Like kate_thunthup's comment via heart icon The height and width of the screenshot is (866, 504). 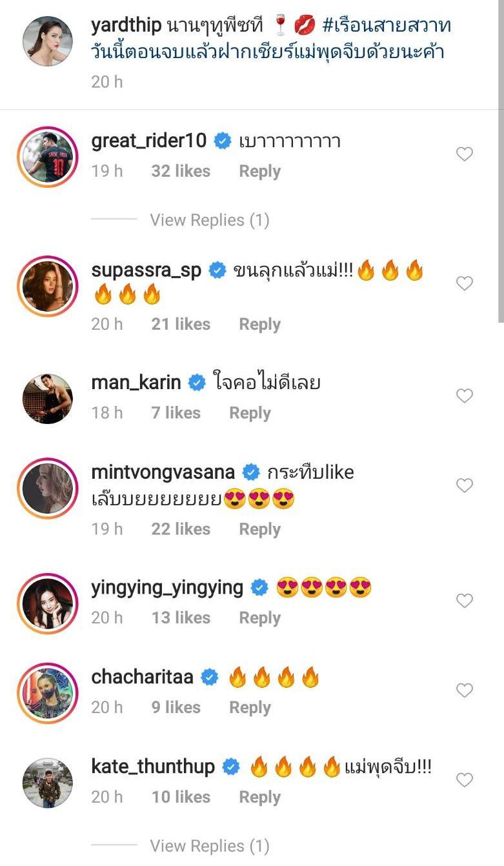coord(465,780)
